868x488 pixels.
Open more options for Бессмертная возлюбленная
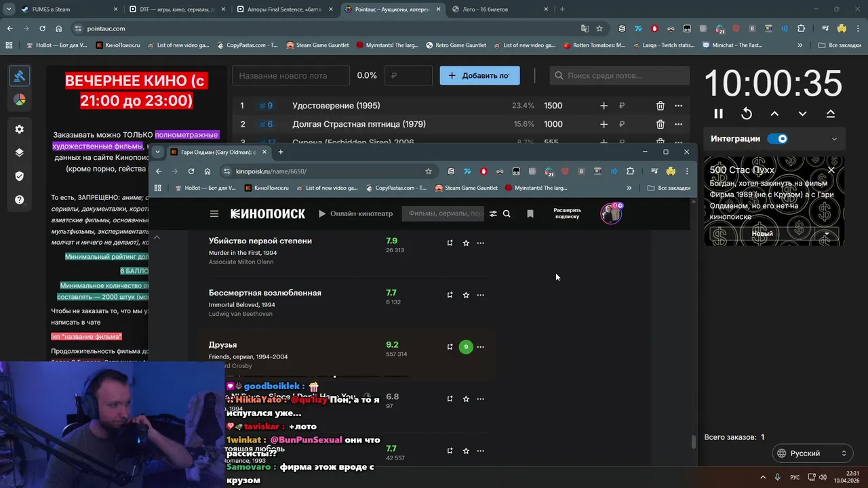pyautogui.click(x=481, y=295)
